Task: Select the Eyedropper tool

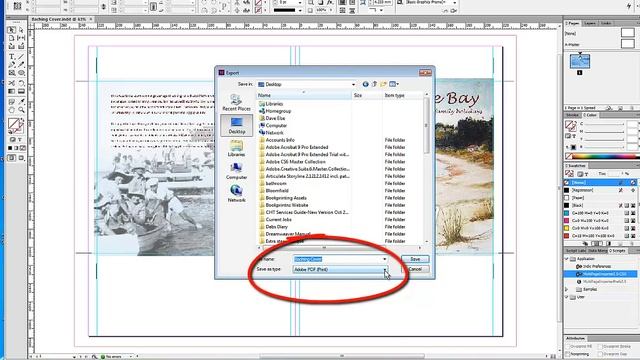Action: tap(21, 102)
